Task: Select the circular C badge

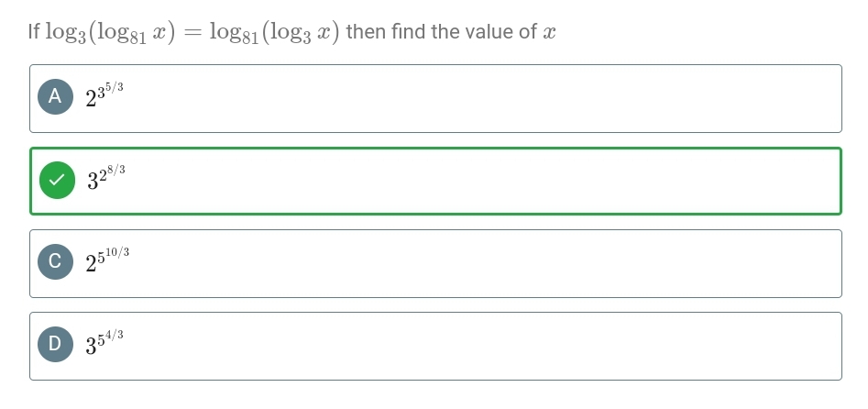Action: click(55, 261)
